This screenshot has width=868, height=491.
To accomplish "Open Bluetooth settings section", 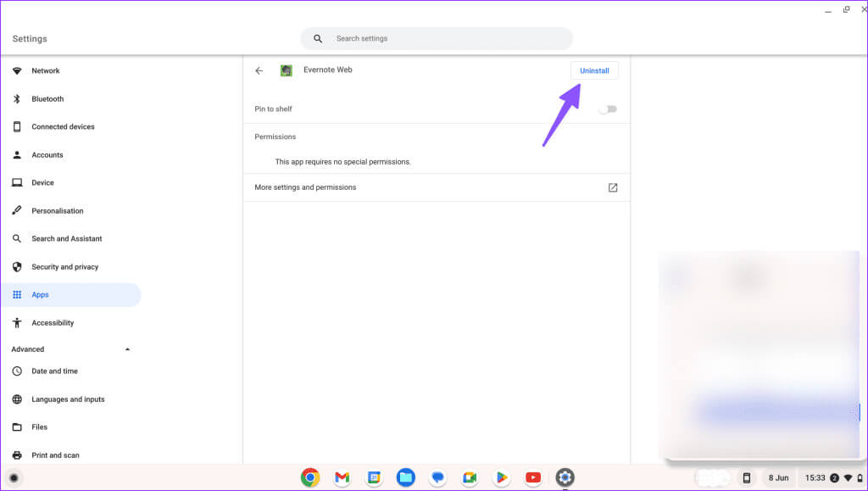I will (x=47, y=99).
